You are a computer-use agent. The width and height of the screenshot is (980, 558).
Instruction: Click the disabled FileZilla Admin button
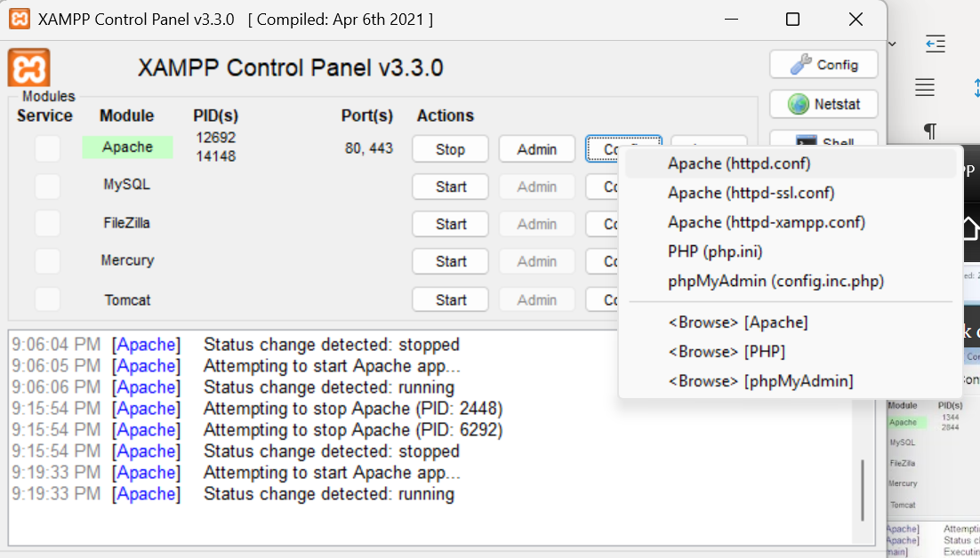[x=536, y=224]
